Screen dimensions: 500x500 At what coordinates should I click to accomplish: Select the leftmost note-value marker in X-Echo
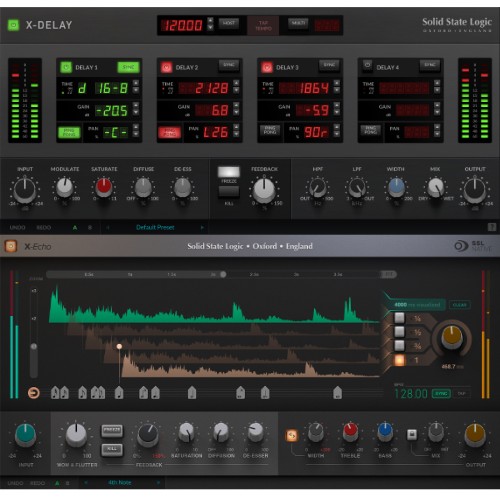pos(55,393)
